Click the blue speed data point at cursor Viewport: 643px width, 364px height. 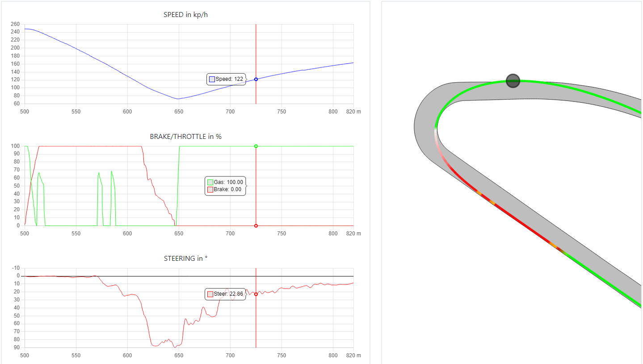pyautogui.click(x=256, y=79)
